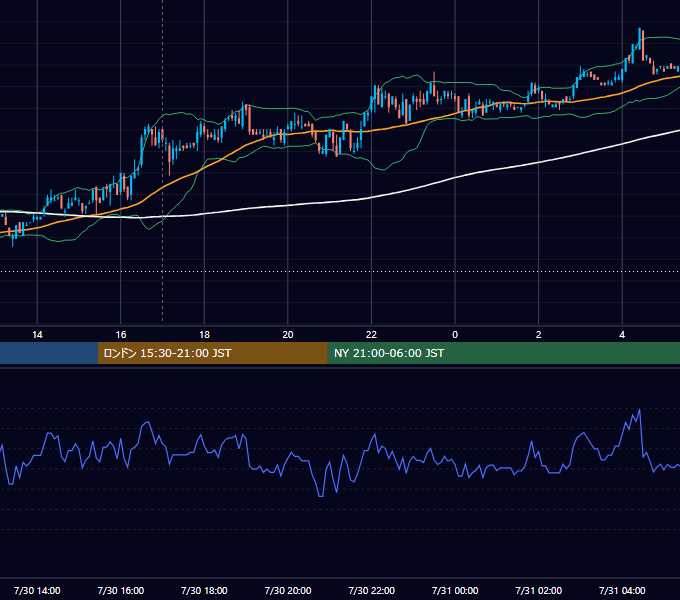Click the 7/30 22:00 date label
Screen dimensions: 680x600
click(x=372, y=590)
